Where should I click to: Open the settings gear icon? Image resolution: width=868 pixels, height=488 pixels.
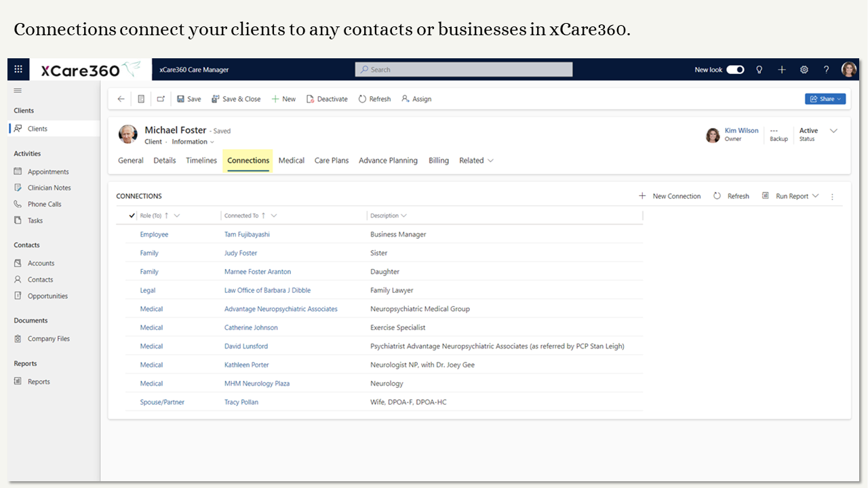pyautogui.click(x=804, y=69)
